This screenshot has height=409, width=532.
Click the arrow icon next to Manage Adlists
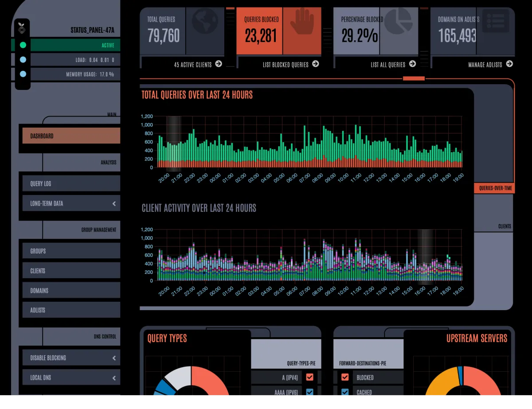[x=509, y=64]
